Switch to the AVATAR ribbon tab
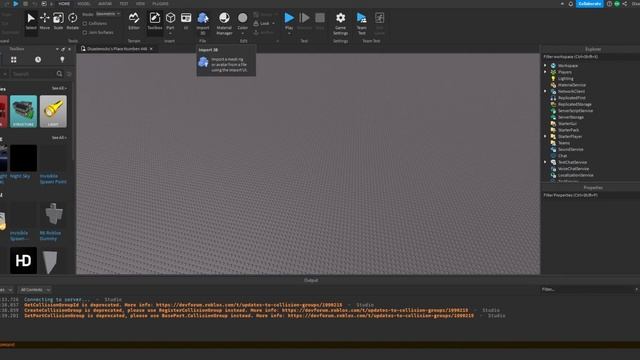This screenshot has height=360, width=640. click(x=105, y=4)
